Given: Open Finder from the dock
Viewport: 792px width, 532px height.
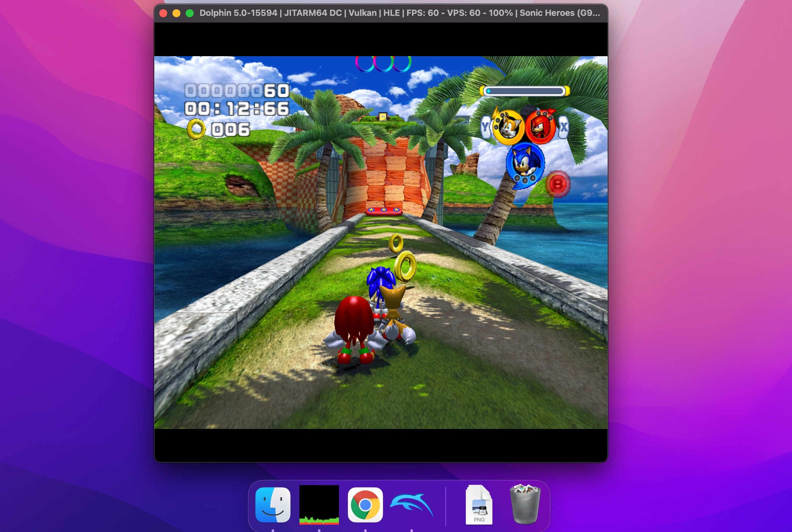Looking at the screenshot, I should click(x=273, y=505).
